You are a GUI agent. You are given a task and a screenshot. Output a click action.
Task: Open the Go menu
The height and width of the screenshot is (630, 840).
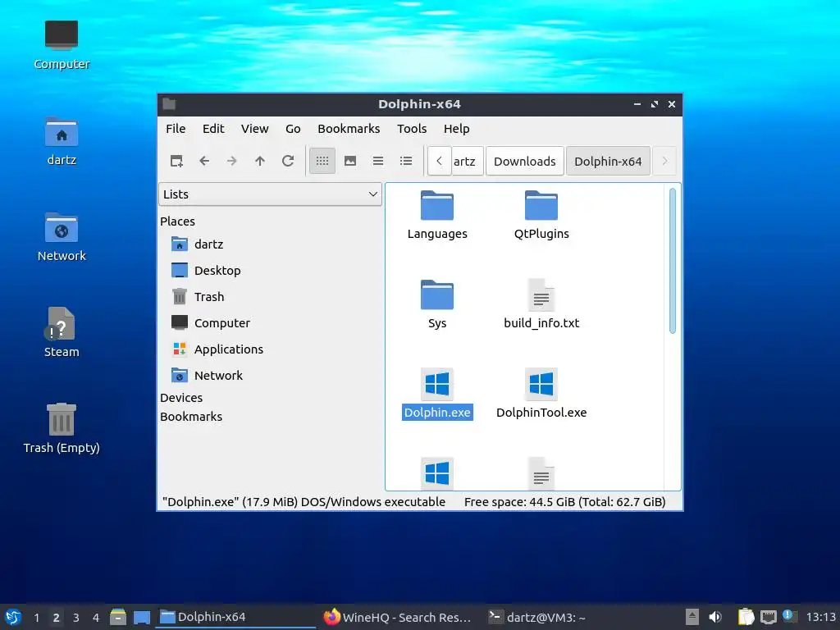293,129
